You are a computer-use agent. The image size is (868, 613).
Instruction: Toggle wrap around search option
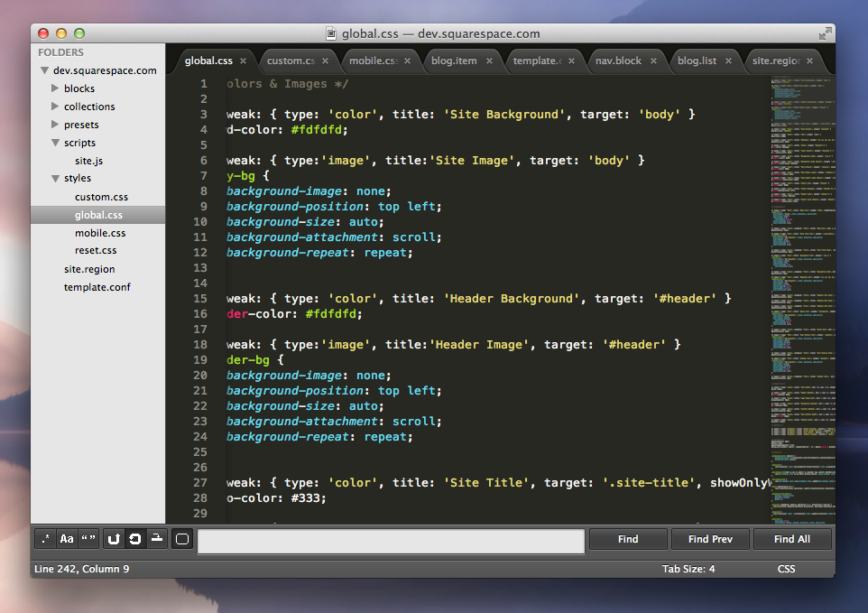click(135, 539)
